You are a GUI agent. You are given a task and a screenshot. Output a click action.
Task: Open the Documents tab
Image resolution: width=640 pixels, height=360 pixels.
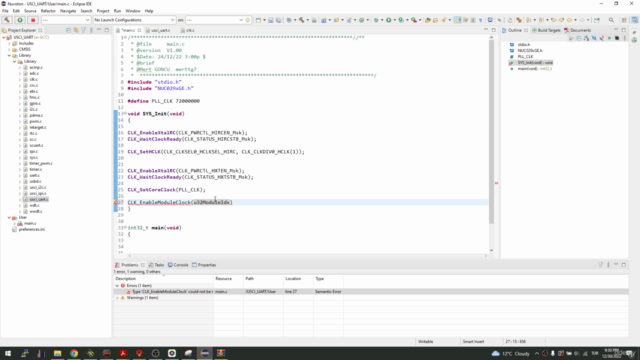[x=578, y=30]
